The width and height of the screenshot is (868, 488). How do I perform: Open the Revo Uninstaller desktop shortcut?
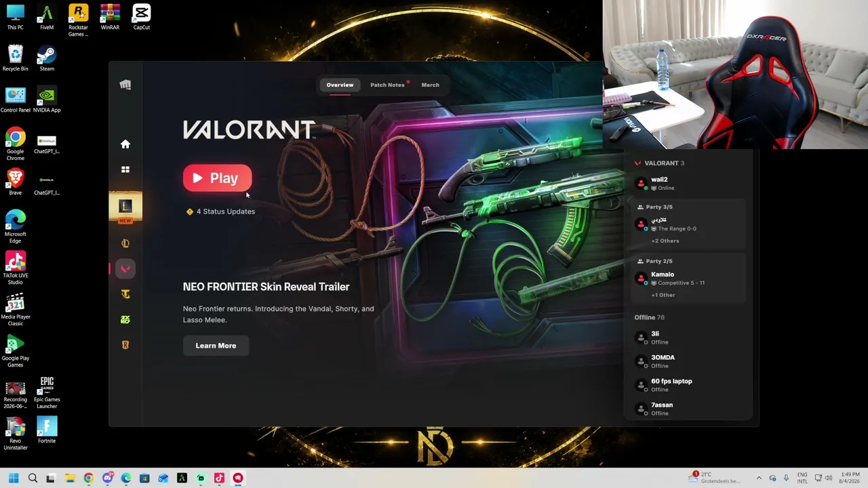[x=16, y=434]
